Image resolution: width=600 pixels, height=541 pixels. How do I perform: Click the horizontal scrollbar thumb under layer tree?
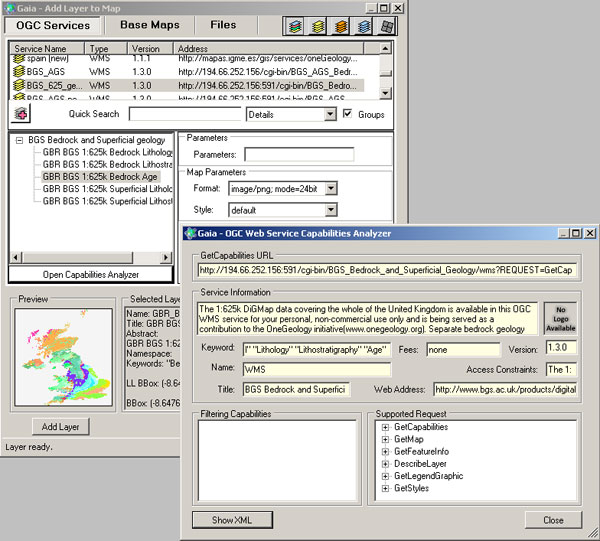tap(77, 257)
